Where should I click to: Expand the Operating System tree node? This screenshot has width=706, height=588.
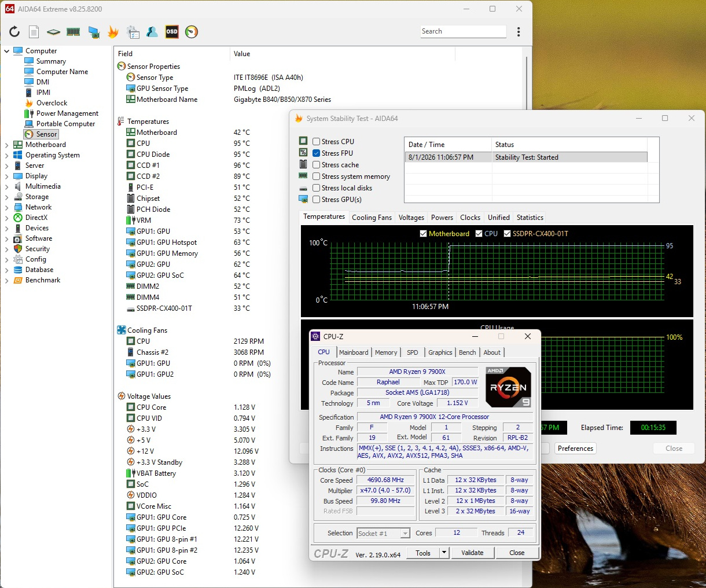7,155
